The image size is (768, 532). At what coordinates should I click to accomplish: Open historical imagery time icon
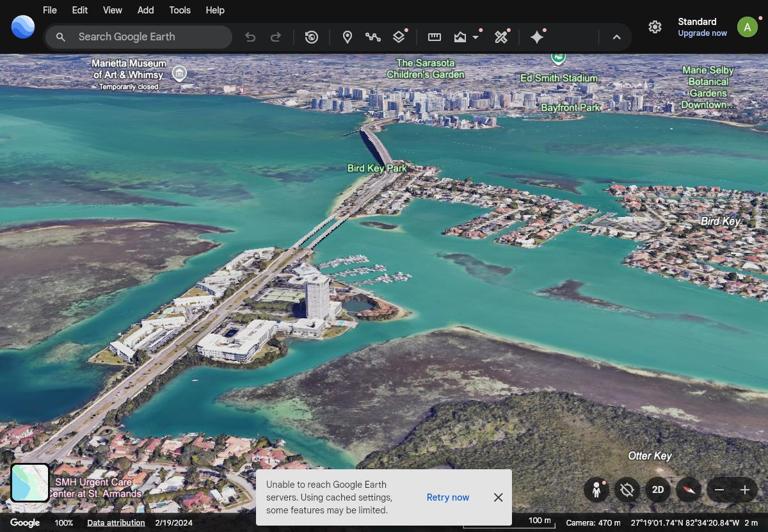312,37
